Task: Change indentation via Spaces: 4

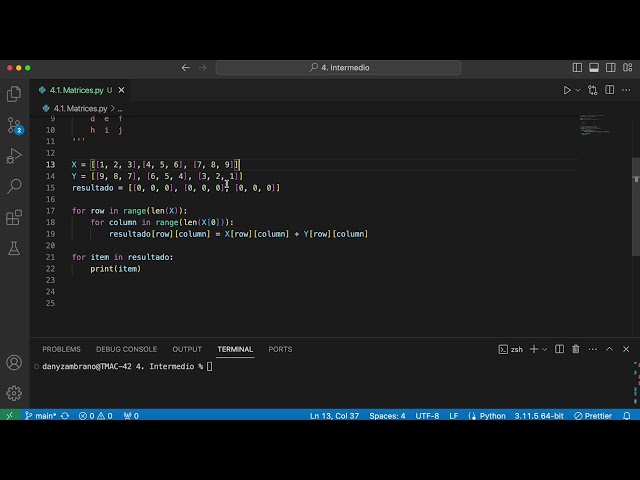Action: 387,416
